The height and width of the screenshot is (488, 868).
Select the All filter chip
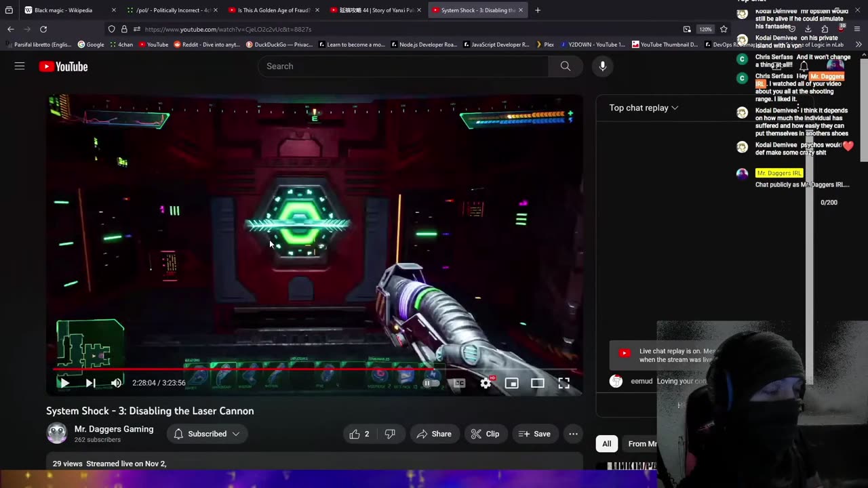click(x=607, y=444)
